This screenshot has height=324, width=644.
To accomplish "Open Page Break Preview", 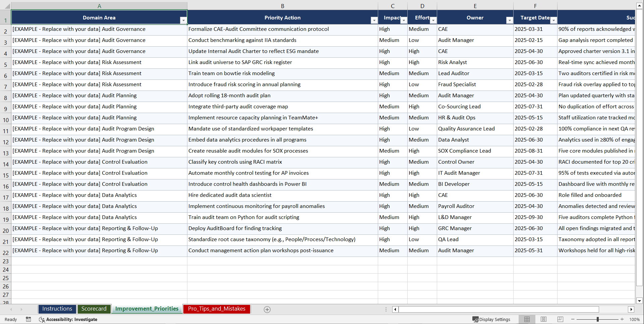I will click(560, 319).
